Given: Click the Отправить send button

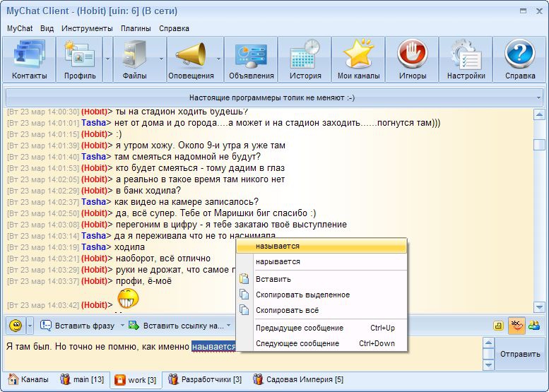Looking at the screenshot, I should point(520,354).
